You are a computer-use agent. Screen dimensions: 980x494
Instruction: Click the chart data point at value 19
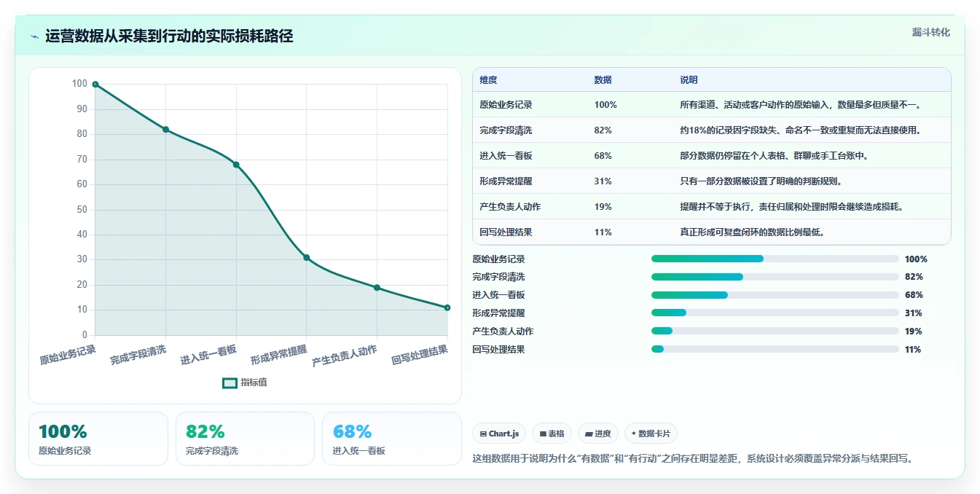click(x=377, y=287)
